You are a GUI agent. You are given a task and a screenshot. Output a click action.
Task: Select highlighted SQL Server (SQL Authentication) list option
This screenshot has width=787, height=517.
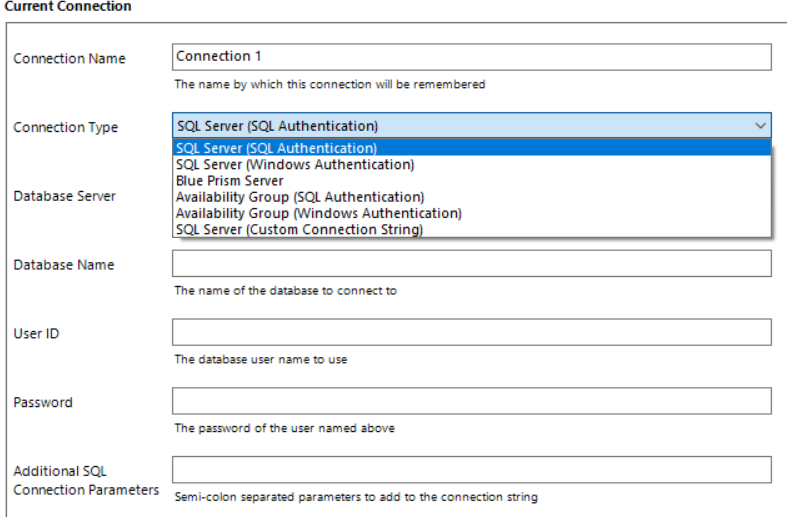[x=277, y=149]
